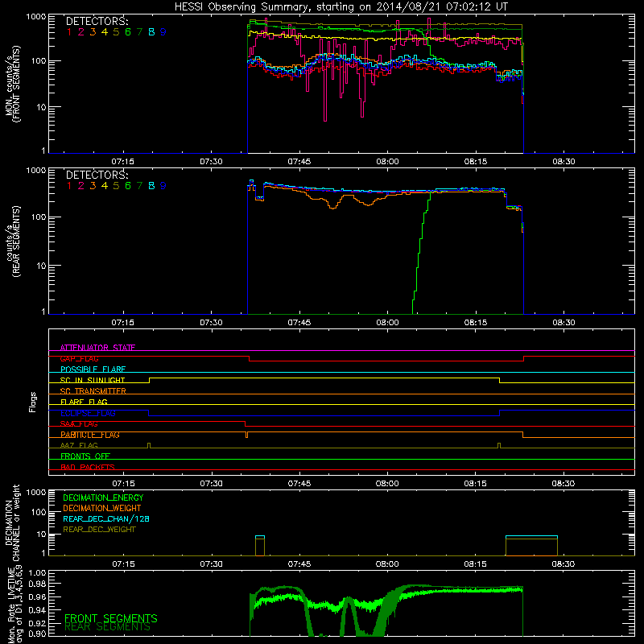Click cyan detector 8 in front segments legend
This screenshot has height=644, width=644.
(x=151, y=32)
